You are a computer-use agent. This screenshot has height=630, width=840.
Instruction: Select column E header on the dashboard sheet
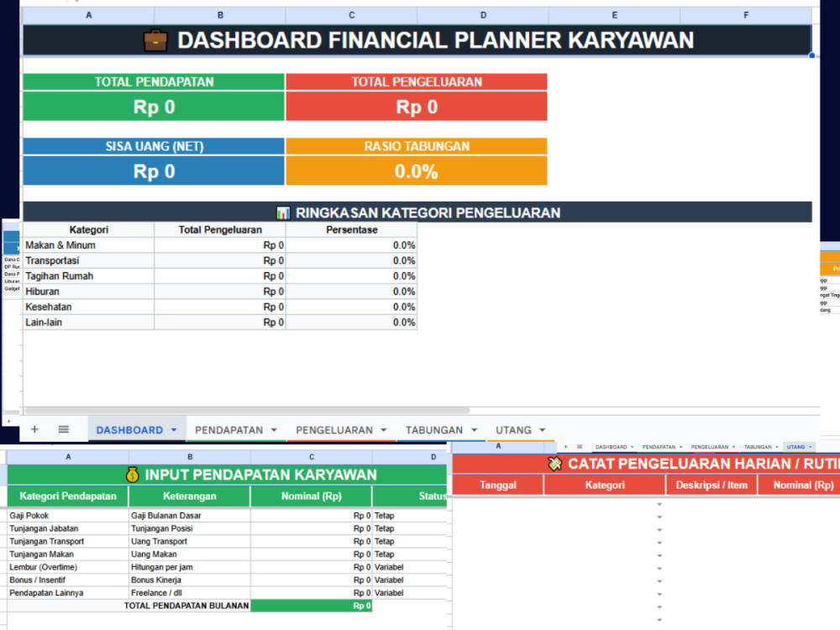click(x=615, y=15)
